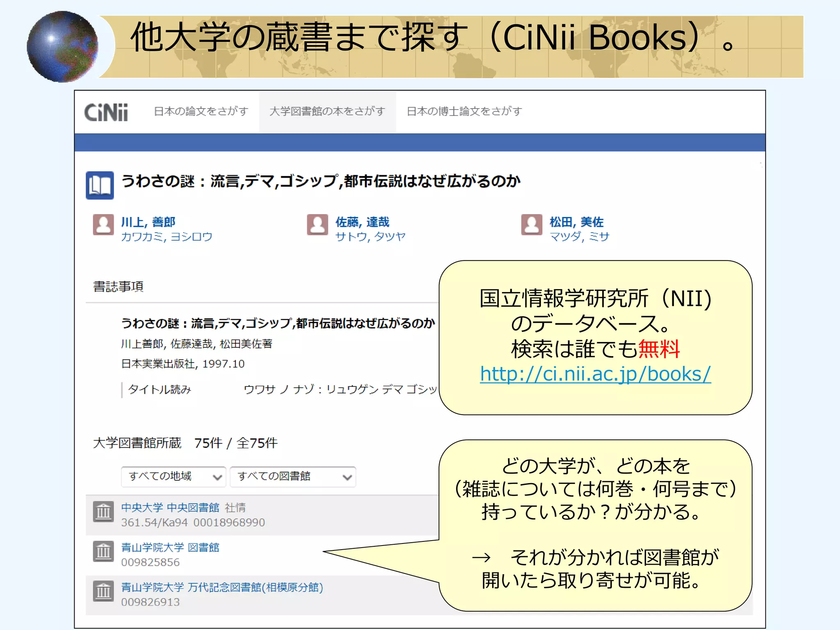The width and height of the screenshot is (840, 630).
Task: Open http://ci.nii.ac.jp/books/ link
Action: 596,374
